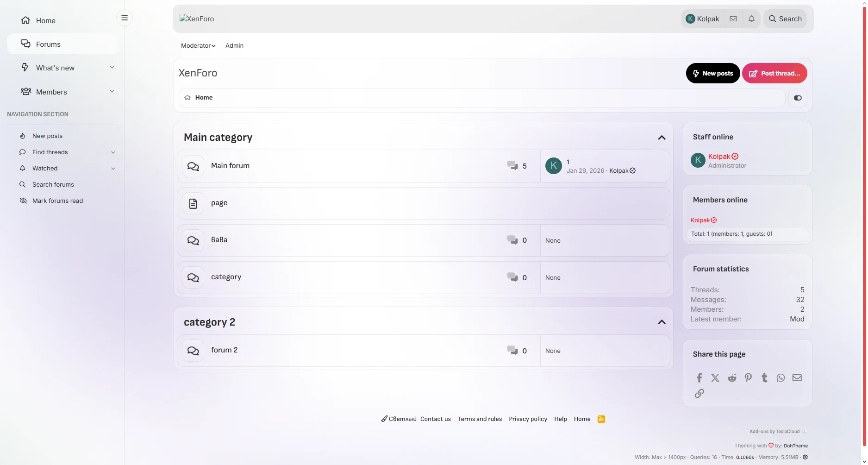The width and height of the screenshot is (868, 465).
Task: Share page on Reddit
Action: click(x=732, y=378)
